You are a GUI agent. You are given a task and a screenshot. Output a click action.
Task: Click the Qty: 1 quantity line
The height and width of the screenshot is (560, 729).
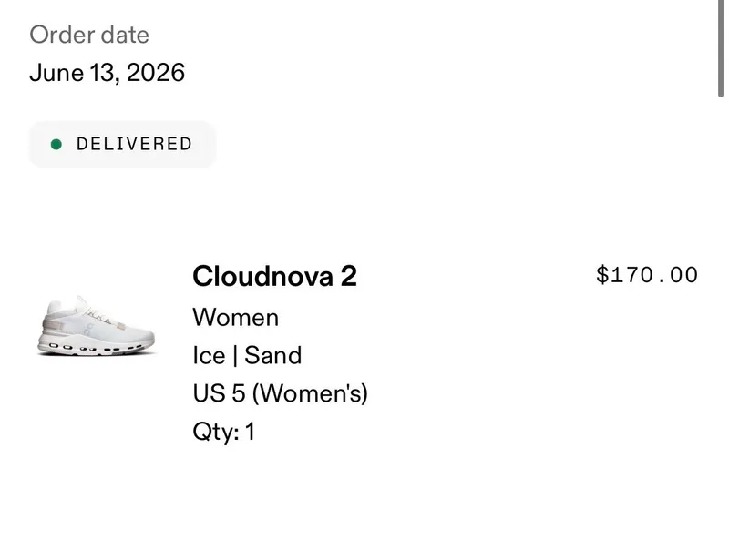click(223, 432)
